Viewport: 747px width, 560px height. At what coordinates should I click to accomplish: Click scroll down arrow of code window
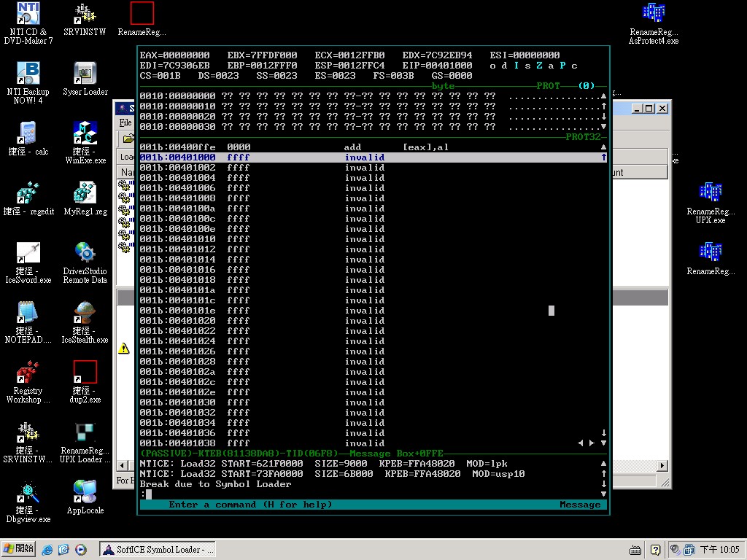[603, 443]
